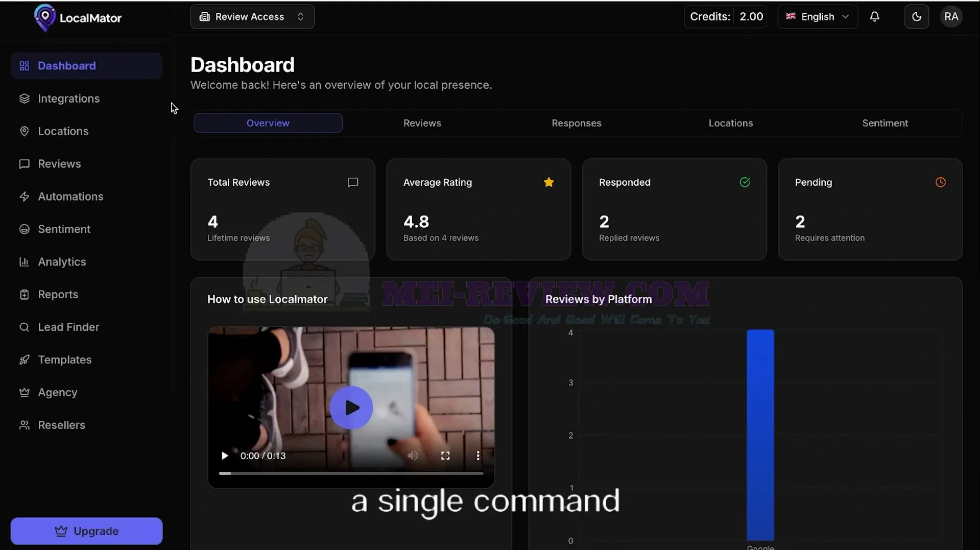Open the Dashboard sidebar icon
This screenshot has height=550, width=980.
click(x=24, y=66)
